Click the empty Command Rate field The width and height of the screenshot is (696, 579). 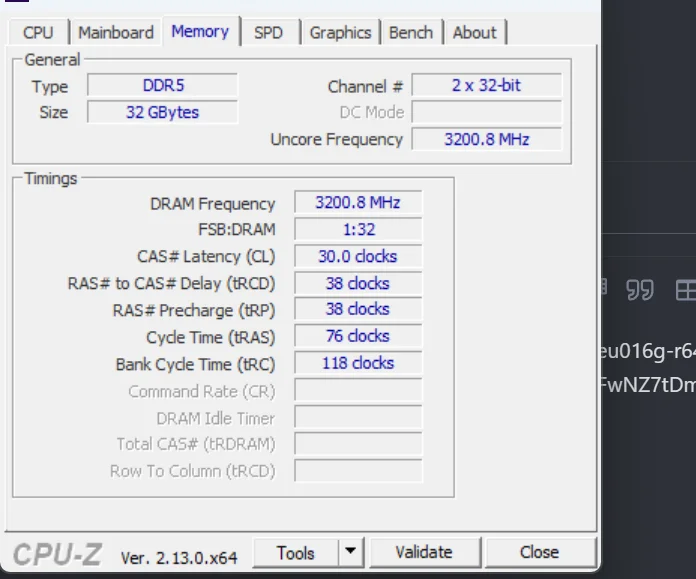coord(358,390)
